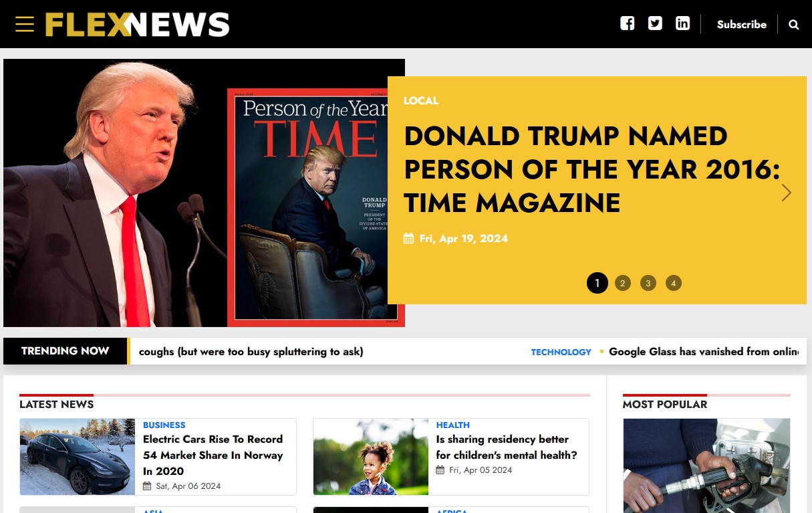
Task: Open the BUSINESS category label
Action: tap(164, 425)
